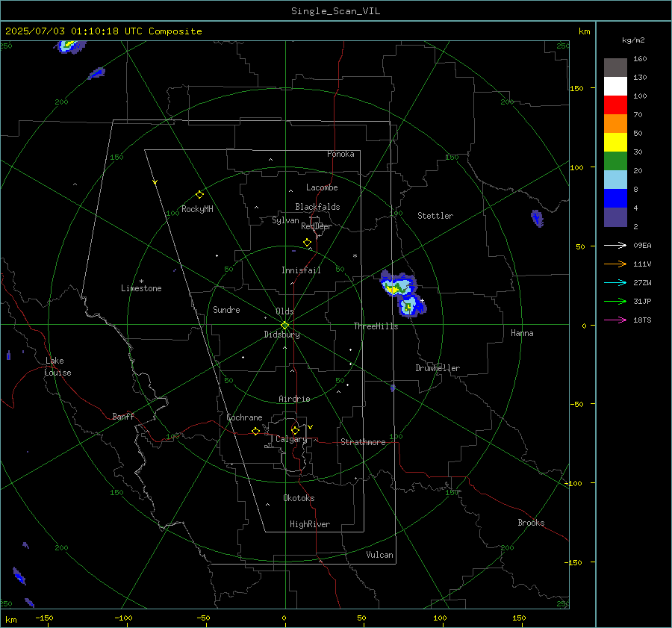Click the yellow diamond marker at Didsbury

[x=284, y=326]
